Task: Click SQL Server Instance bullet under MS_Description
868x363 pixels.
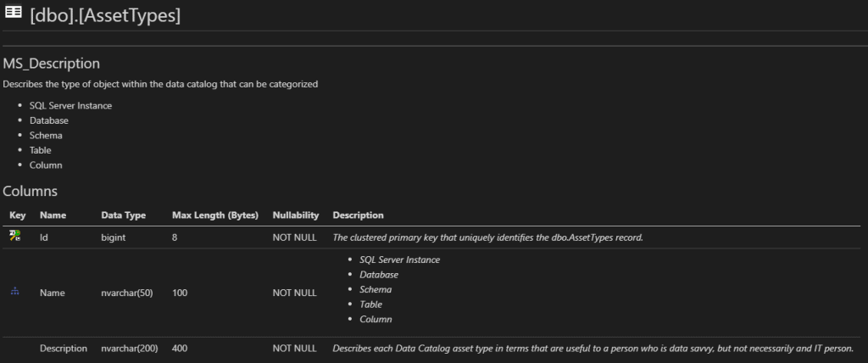Action: pyautogui.click(x=70, y=105)
